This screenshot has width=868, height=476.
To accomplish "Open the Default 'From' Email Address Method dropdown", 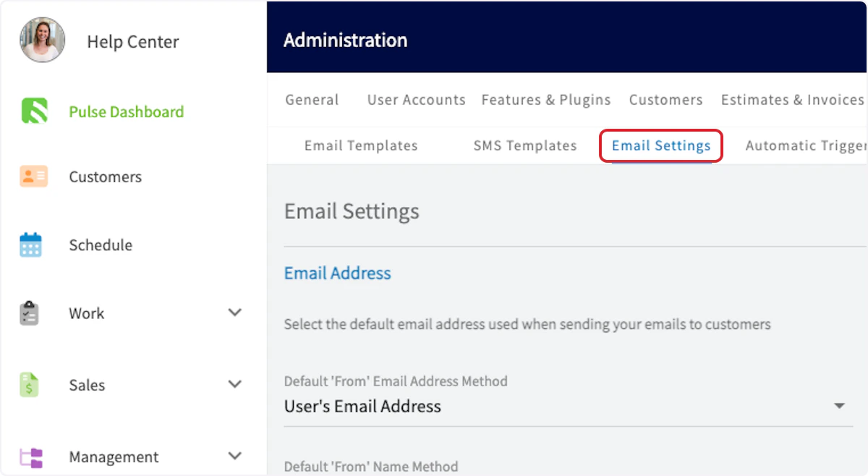I will (x=569, y=407).
